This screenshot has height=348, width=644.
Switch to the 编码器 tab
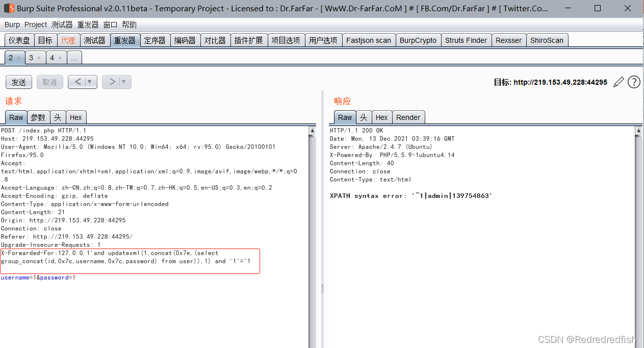click(x=185, y=40)
